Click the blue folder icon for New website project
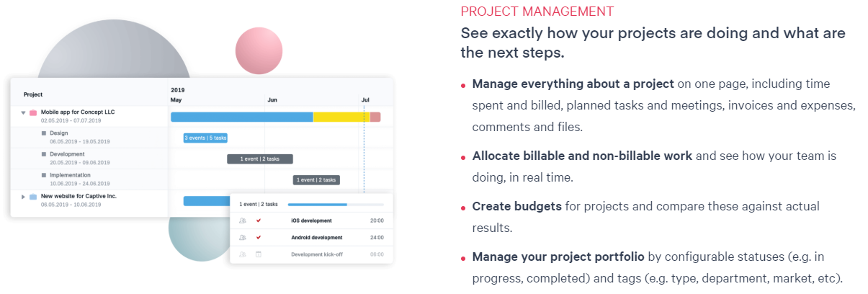Viewport: 868px width, 294px height. point(33,197)
